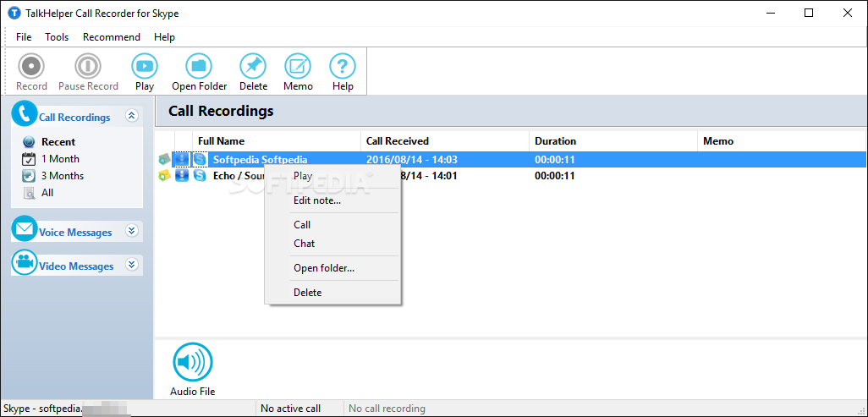Click the Help question mark toolbar icon

point(343,67)
